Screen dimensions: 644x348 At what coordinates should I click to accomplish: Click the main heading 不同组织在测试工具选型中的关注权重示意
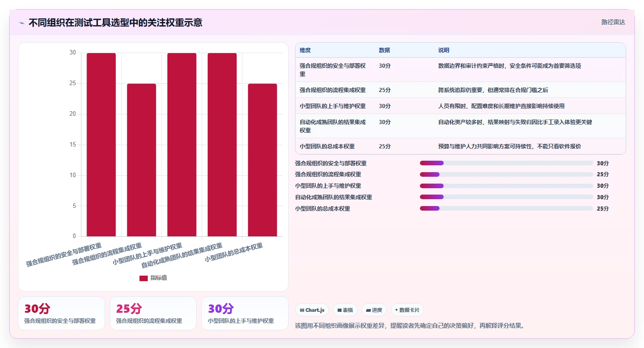pos(116,22)
